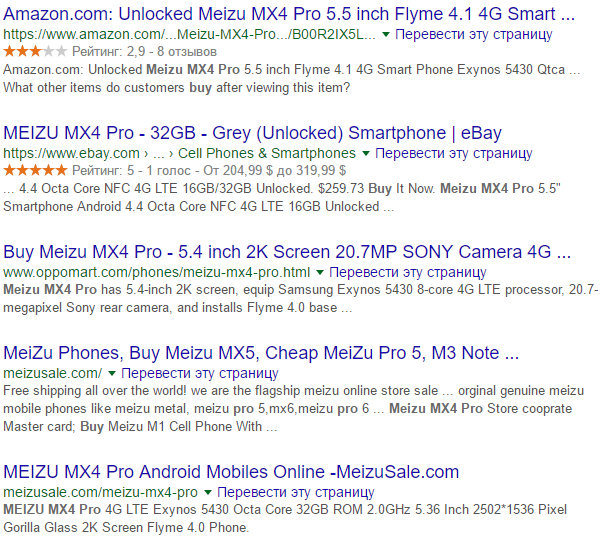Click the green Amazon URL text
Screen dimensions: 604x542
pos(189,34)
